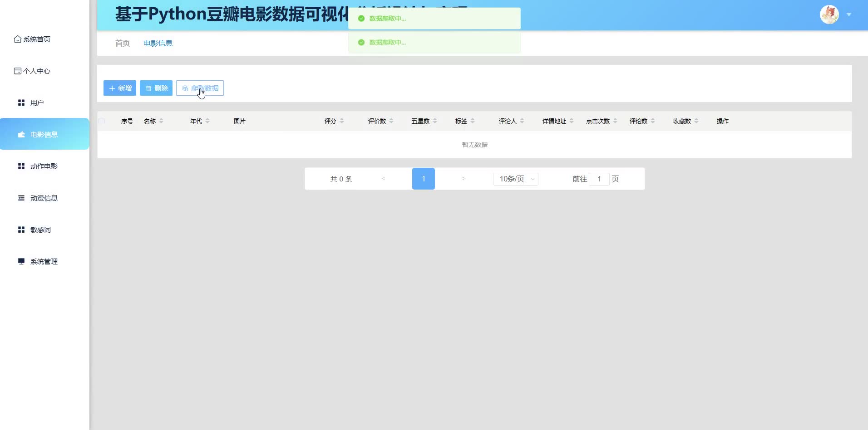868x430 pixels.
Task: Go to previous page arrow
Action: click(384, 179)
